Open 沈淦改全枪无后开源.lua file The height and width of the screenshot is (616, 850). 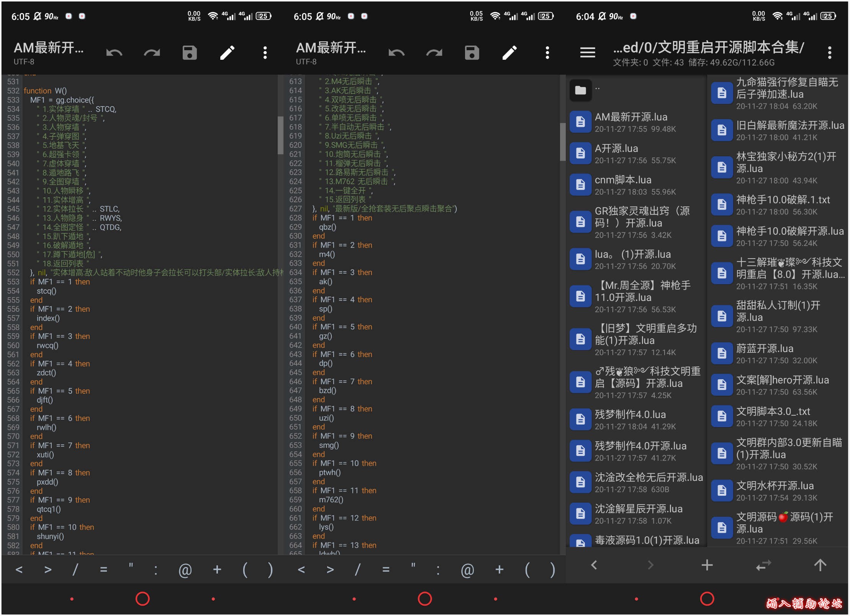point(636,482)
